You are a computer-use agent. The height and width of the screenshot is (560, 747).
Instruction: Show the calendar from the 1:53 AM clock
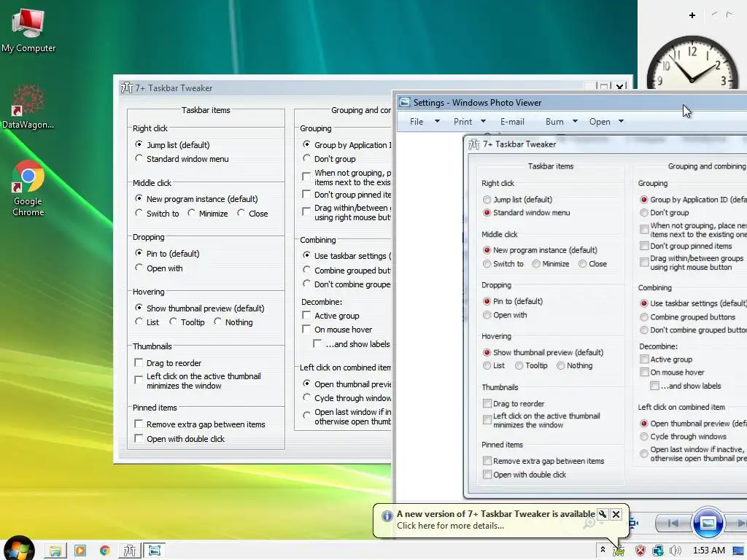(708, 551)
